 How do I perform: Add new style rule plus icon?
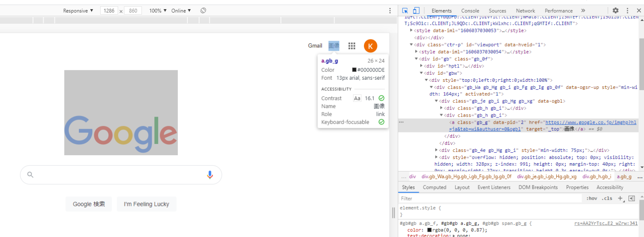pyautogui.click(x=620, y=198)
